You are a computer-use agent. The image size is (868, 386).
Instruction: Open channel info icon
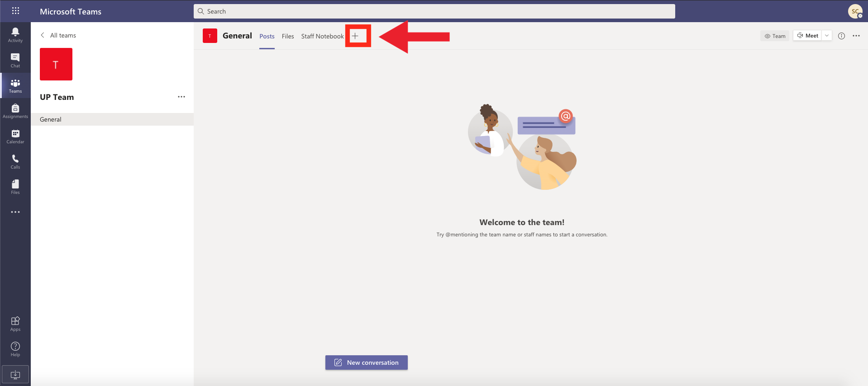tap(841, 36)
